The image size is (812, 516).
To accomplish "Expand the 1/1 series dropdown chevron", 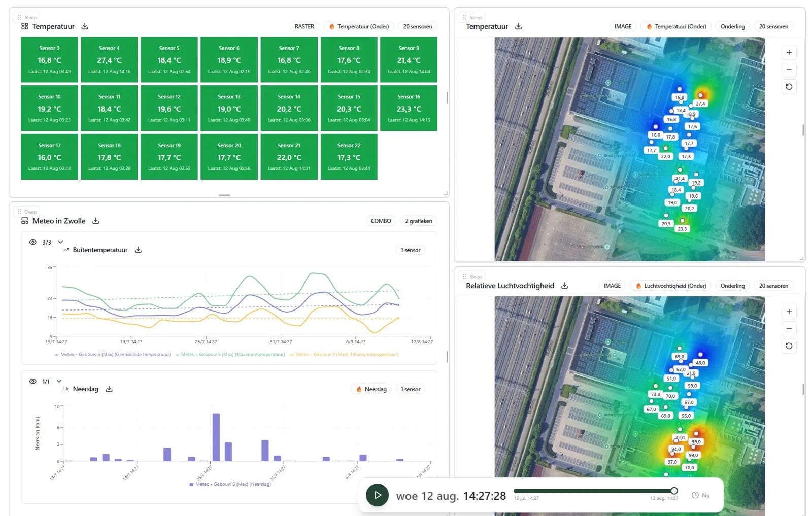I will coord(59,381).
